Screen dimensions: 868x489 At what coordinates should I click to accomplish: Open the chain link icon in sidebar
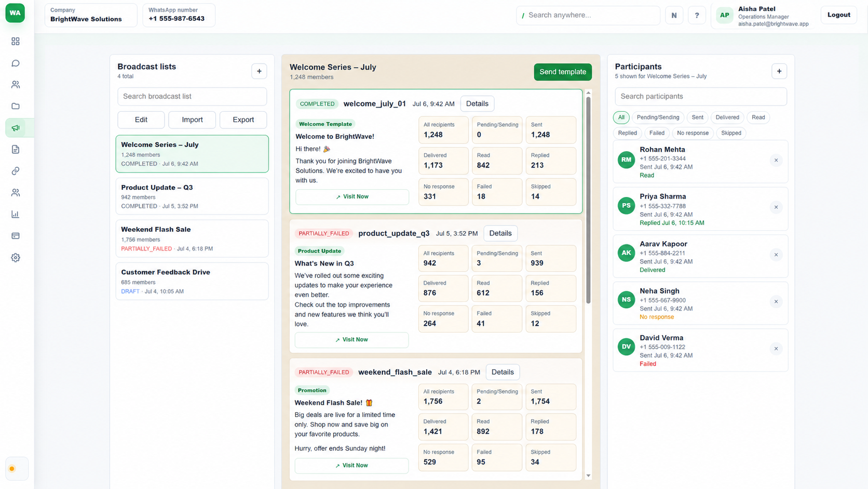click(16, 171)
